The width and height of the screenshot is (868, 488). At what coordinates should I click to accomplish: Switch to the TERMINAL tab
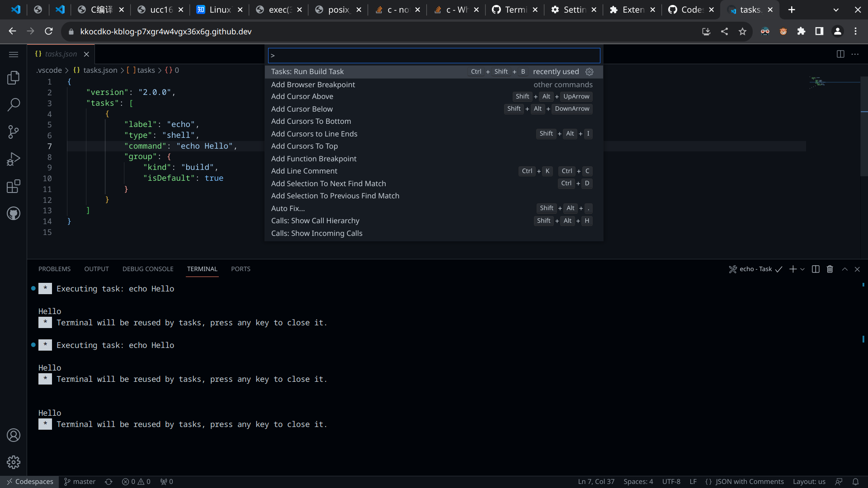tap(202, 269)
